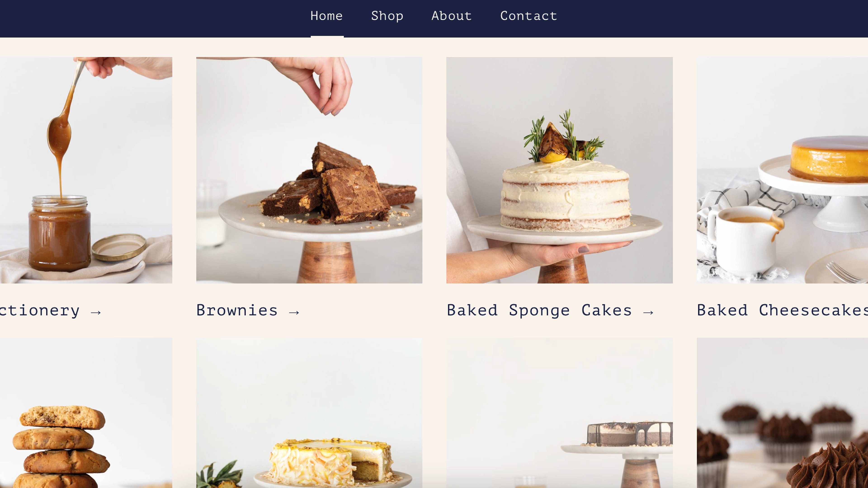Go to the Shop page
The image size is (868, 488).
387,16
